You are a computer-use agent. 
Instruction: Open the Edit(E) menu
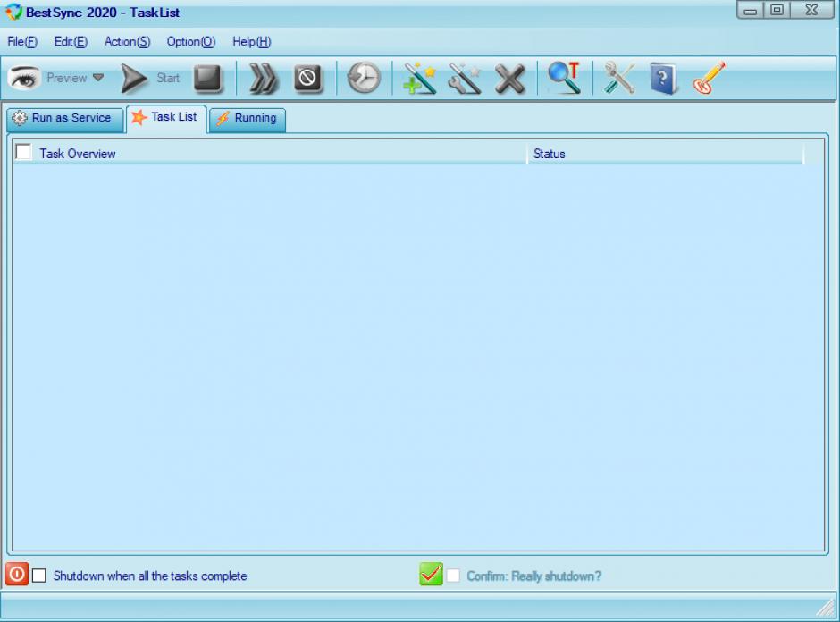tap(71, 42)
